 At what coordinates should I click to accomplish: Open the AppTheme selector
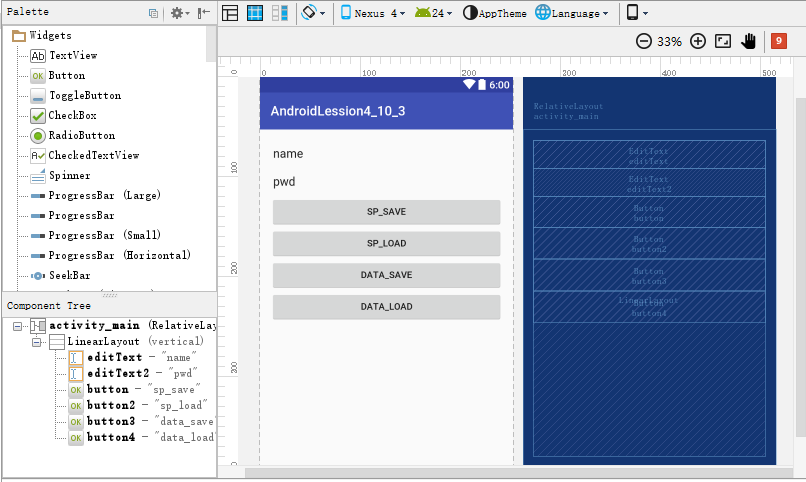(x=494, y=13)
